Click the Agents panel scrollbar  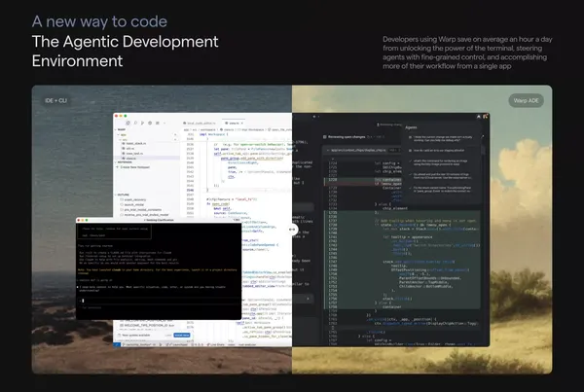[x=484, y=151]
